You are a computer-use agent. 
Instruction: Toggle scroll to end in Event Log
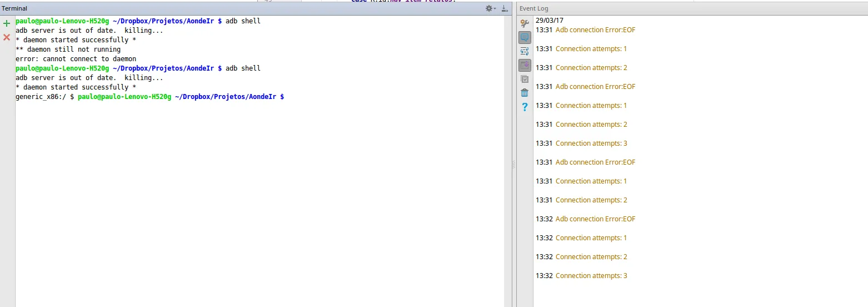525,65
